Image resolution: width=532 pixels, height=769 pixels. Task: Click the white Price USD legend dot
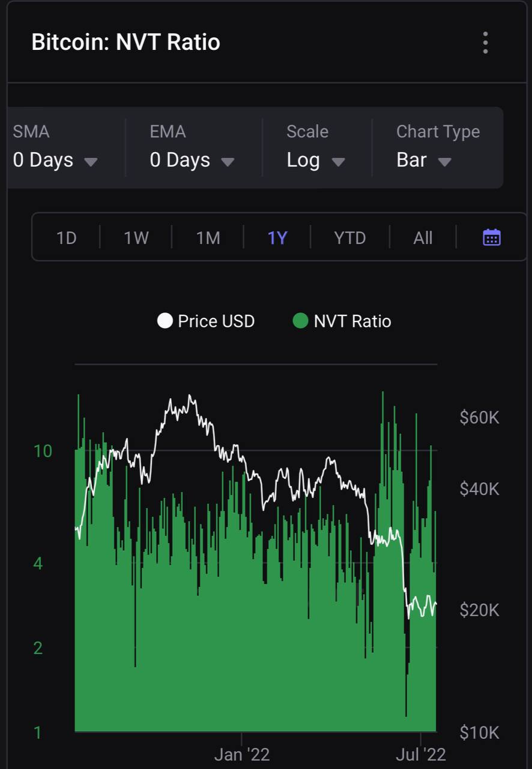(165, 321)
